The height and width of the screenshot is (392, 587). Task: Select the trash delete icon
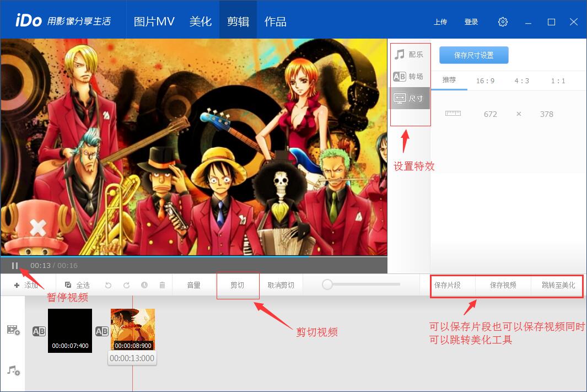[161, 284]
